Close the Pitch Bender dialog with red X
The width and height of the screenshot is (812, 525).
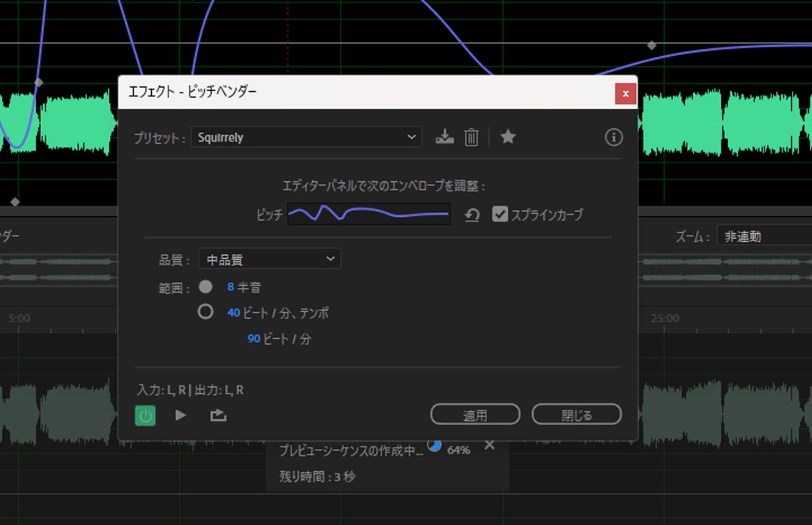point(625,94)
